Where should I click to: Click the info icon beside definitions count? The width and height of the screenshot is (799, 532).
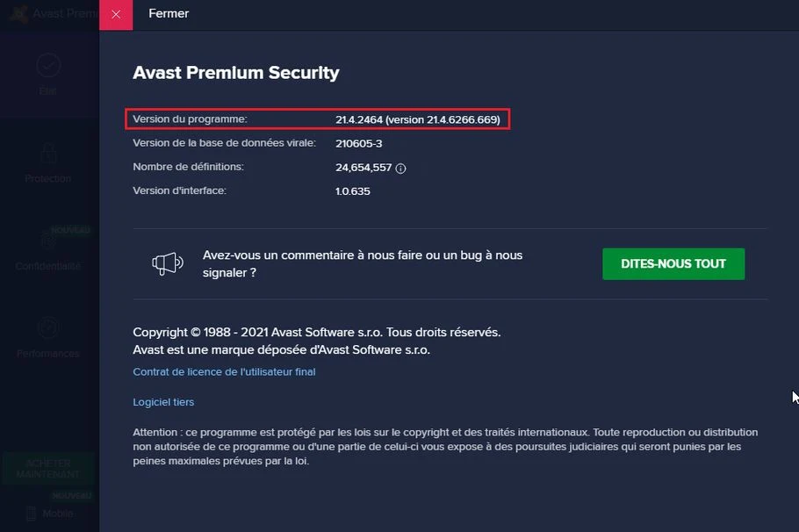(x=400, y=168)
